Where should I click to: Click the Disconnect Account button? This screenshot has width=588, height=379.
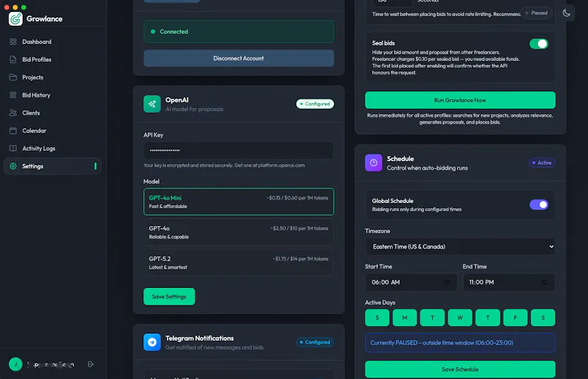click(x=238, y=58)
